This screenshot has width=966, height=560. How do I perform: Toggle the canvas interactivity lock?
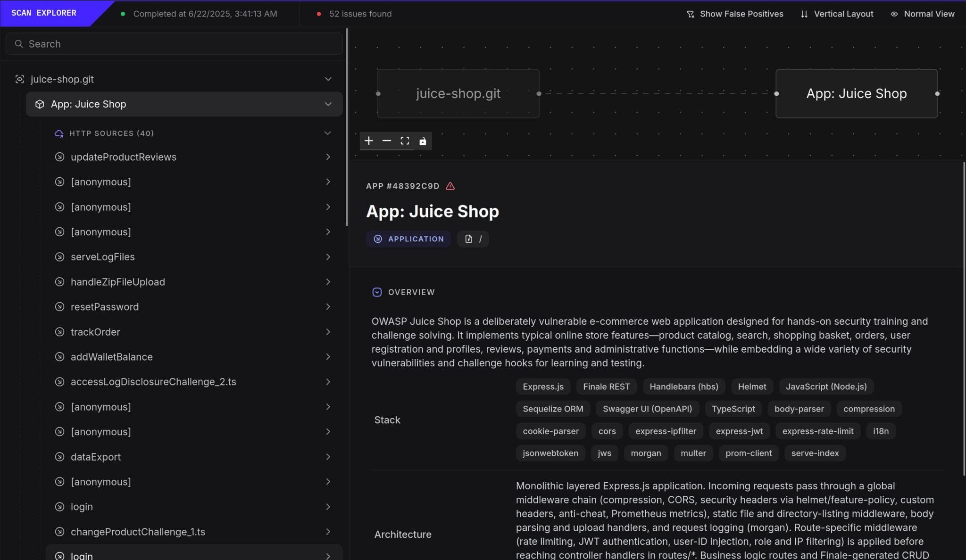[423, 141]
